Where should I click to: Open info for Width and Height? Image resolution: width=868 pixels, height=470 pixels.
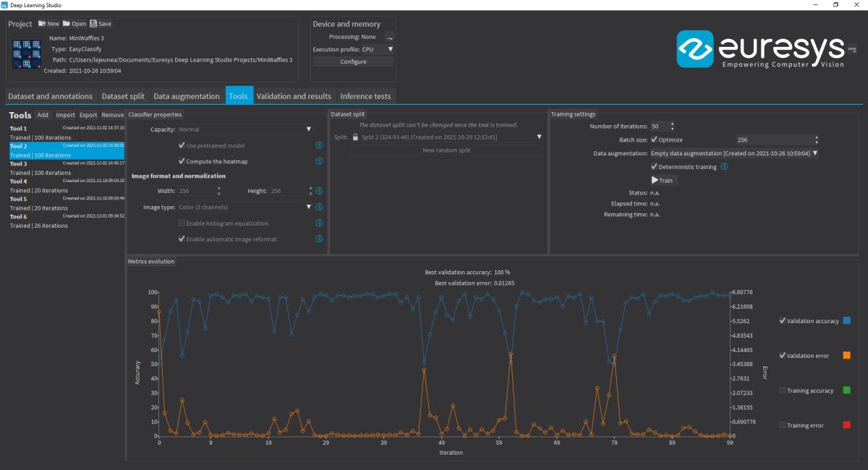319,191
